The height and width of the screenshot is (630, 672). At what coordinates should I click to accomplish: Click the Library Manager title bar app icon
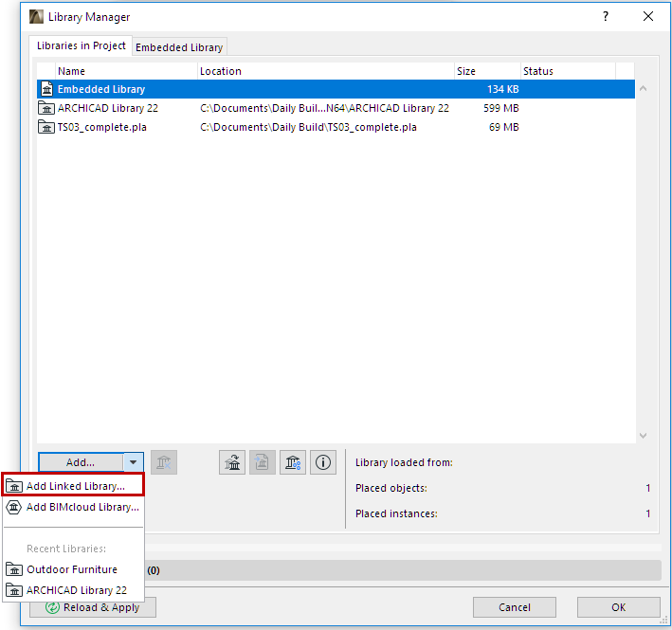pyautogui.click(x=36, y=17)
